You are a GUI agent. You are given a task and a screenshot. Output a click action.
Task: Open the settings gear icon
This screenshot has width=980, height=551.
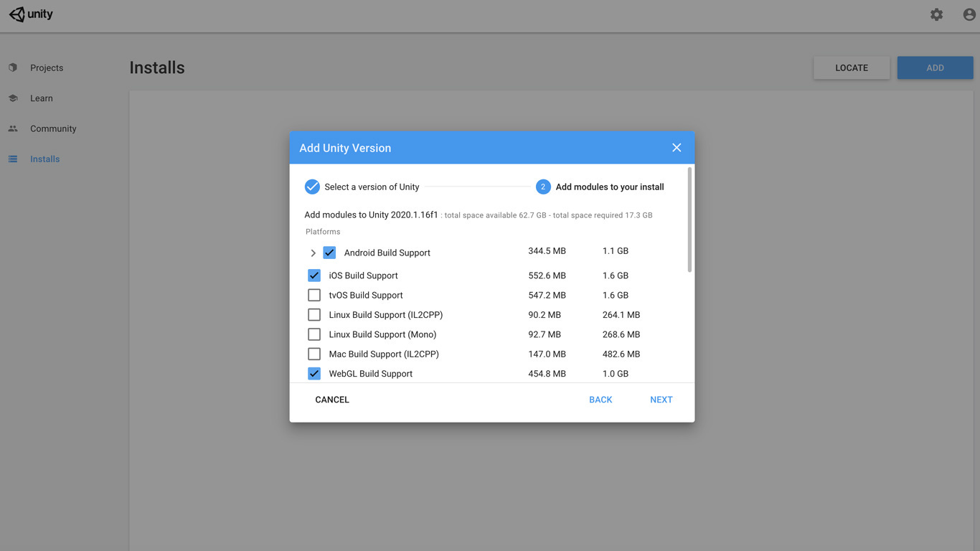point(936,14)
